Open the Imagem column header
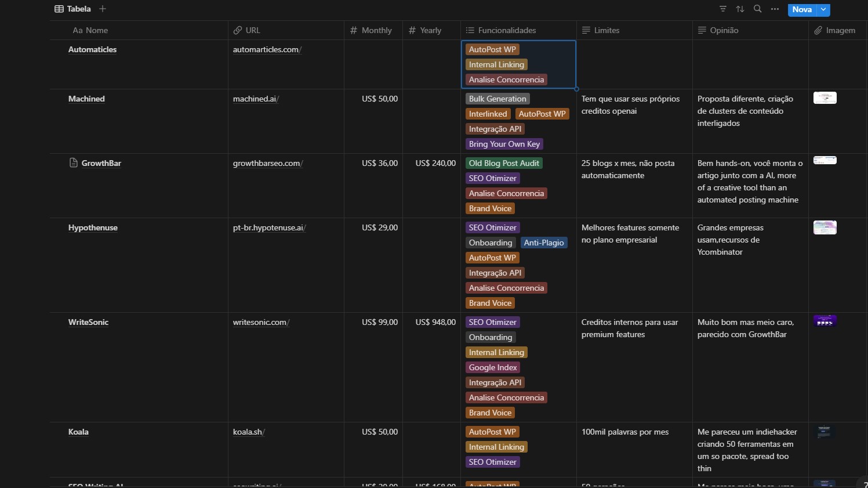Image resolution: width=868 pixels, height=488 pixels. click(x=835, y=30)
